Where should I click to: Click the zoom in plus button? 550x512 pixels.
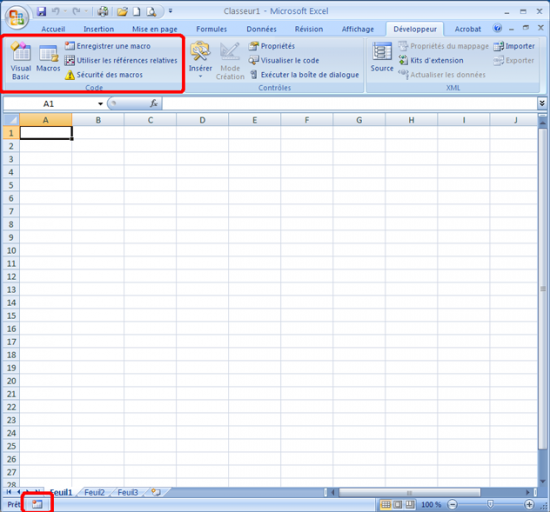[x=529, y=505]
